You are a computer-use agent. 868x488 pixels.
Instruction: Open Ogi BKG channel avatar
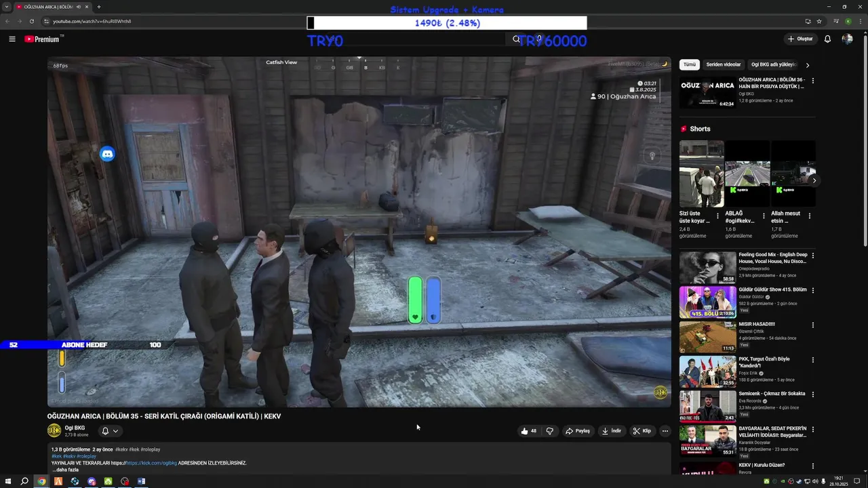point(54,430)
